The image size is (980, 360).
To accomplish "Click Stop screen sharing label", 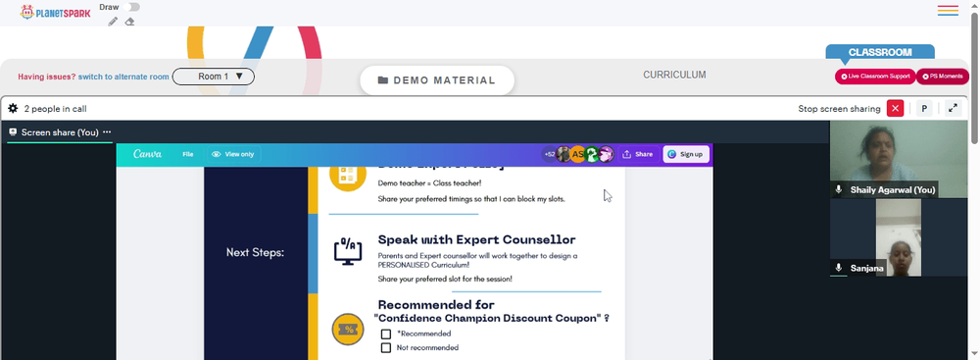I will [839, 109].
